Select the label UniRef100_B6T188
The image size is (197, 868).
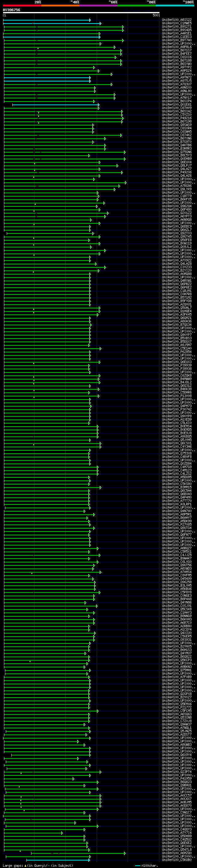pos(177,61)
